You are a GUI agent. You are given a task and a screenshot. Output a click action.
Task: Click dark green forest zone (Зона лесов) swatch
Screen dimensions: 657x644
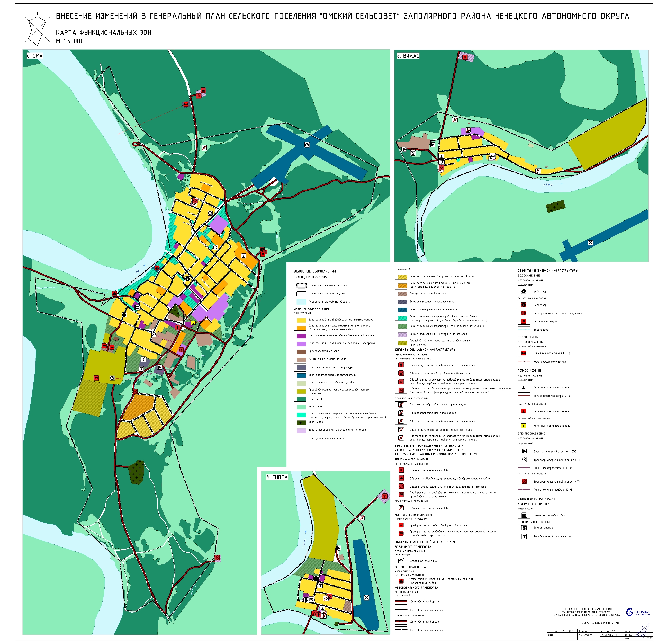click(x=301, y=399)
